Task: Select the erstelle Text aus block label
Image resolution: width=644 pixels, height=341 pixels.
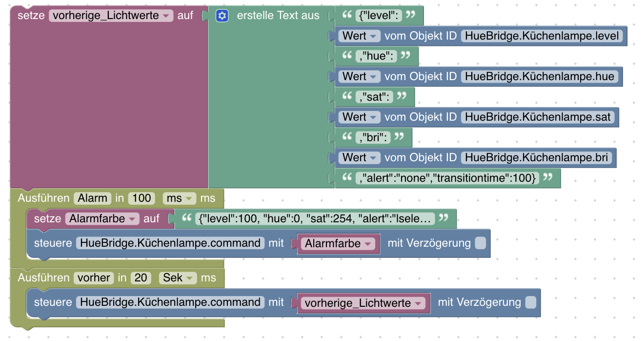Action: click(278, 16)
